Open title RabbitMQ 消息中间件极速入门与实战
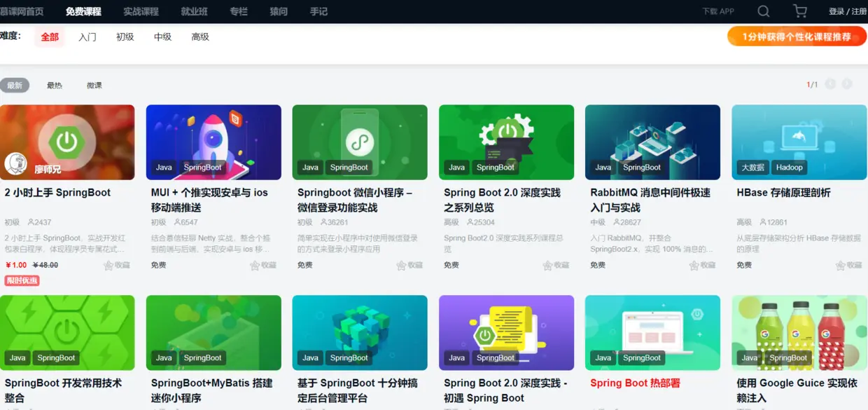Image resolution: width=868 pixels, height=410 pixels. coord(650,200)
